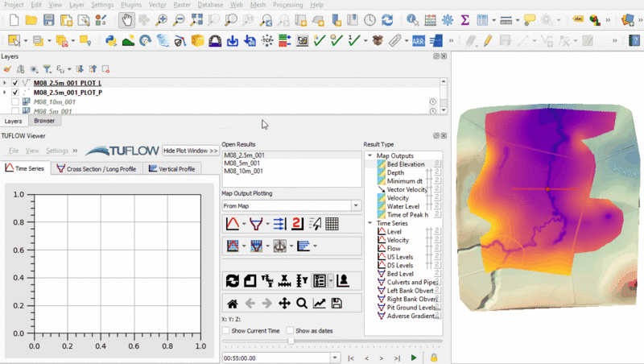
Task: Click the time series plot icon
Action: (x=233, y=224)
